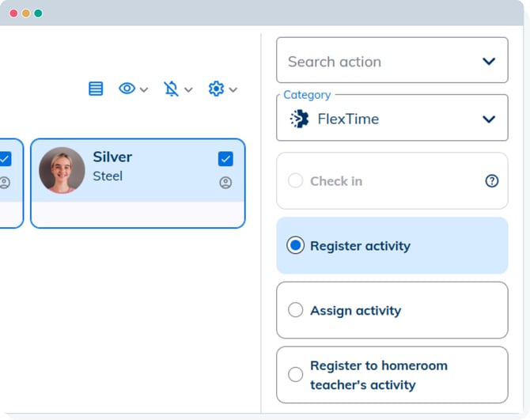
Task: Expand the Search action dropdown
Action: 489,61
